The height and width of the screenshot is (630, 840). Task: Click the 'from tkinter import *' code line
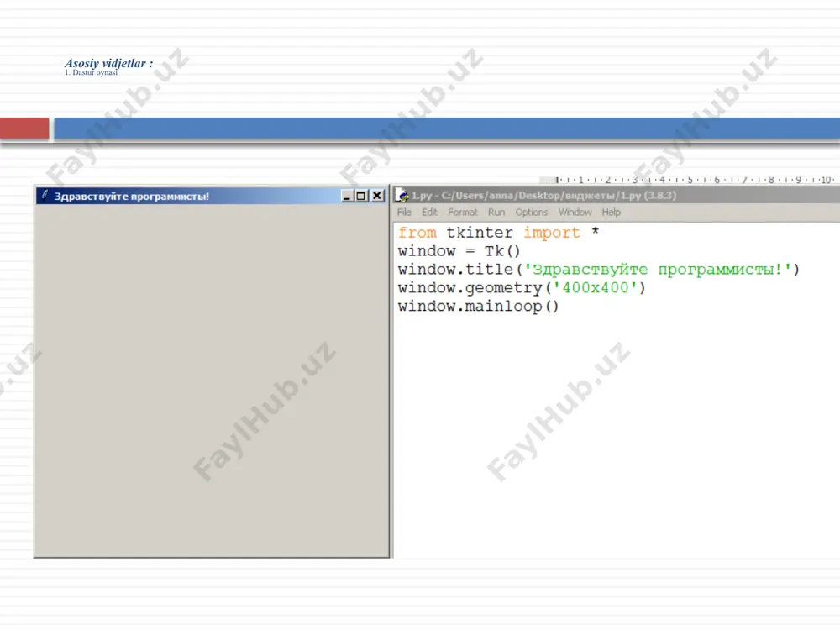[498, 233]
